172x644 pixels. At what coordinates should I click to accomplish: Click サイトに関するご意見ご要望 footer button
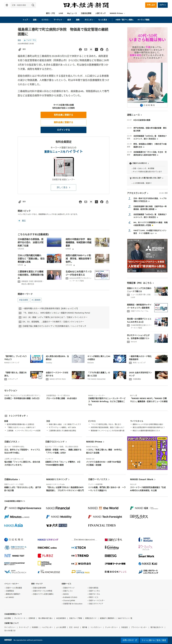click(154, 640)
